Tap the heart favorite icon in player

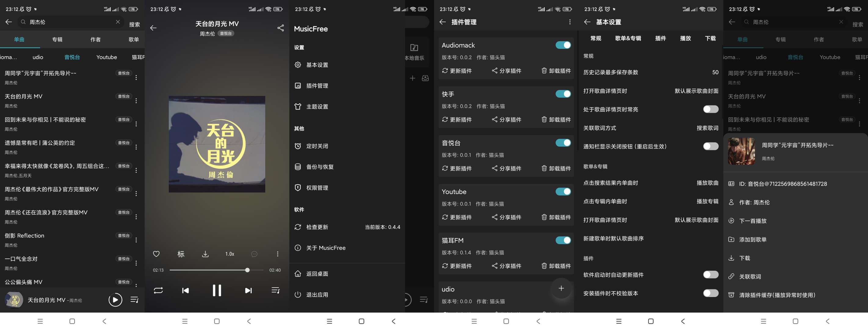(156, 254)
